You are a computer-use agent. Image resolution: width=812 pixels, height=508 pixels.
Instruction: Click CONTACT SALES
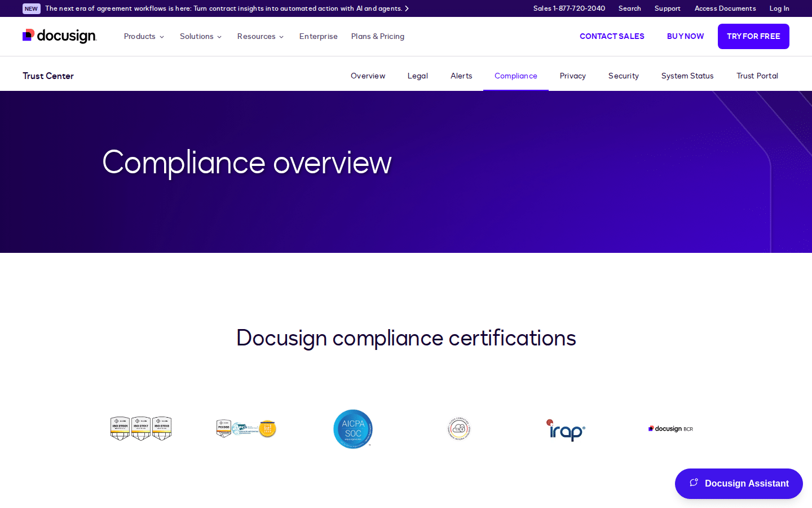tap(612, 36)
